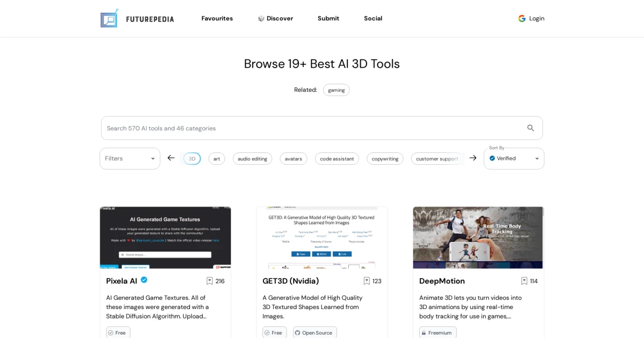Open the Submit menu item

(328, 18)
